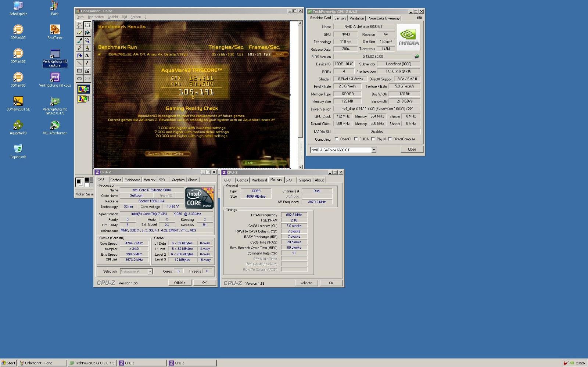Choose the Magnifier tool in Paint
This screenshot has height=367, width=588.
click(x=87, y=40)
